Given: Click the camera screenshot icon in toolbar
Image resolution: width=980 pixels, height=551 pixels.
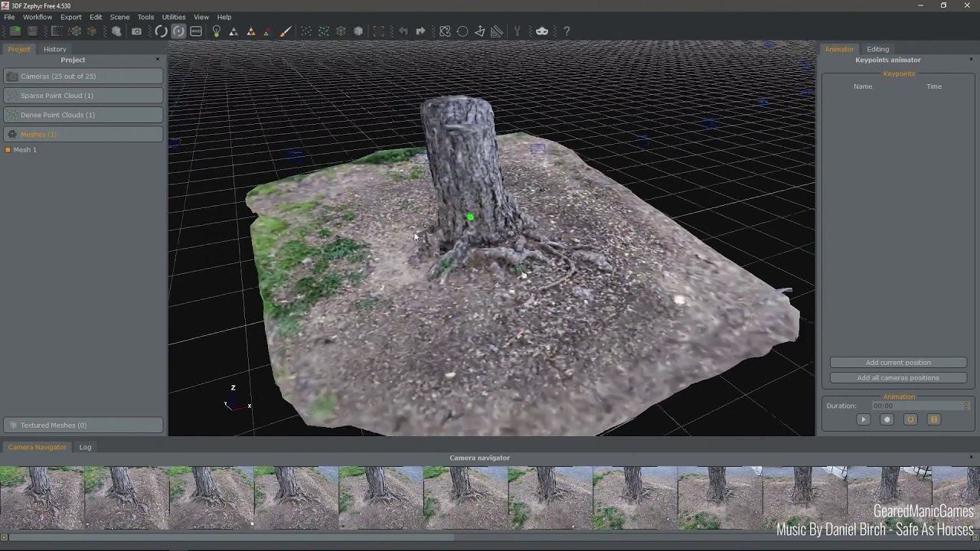Looking at the screenshot, I should (x=136, y=31).
